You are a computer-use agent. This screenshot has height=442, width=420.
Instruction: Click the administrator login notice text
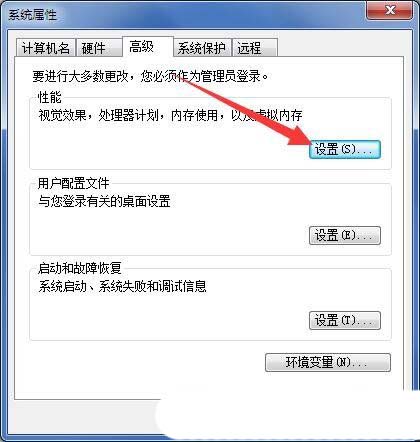(150, 76)
